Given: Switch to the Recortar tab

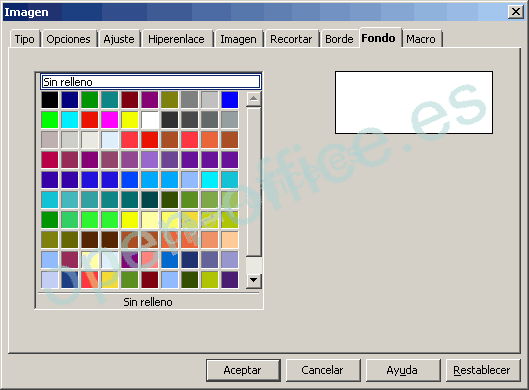Looking at the screenshot, I should pos(291,39).
